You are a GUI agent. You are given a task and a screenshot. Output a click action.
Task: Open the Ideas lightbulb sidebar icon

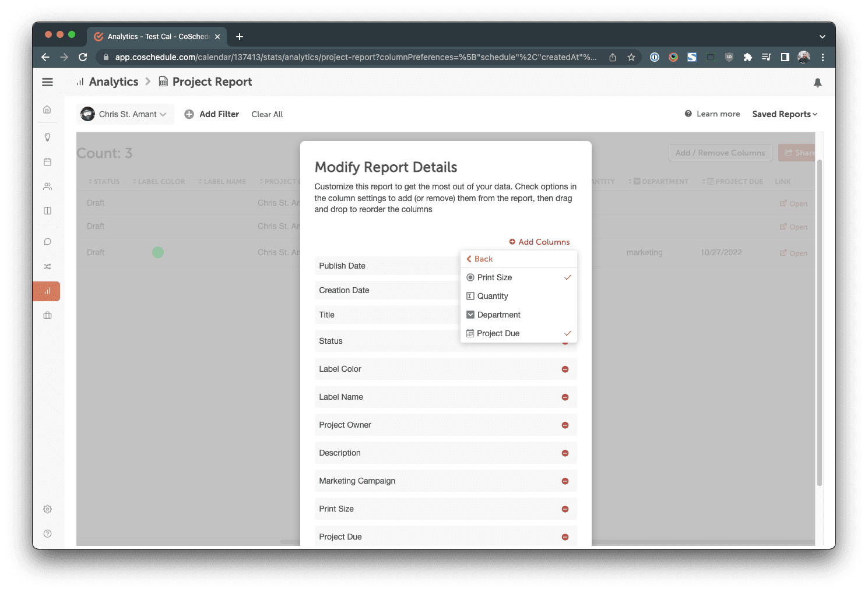pos(48,138)
